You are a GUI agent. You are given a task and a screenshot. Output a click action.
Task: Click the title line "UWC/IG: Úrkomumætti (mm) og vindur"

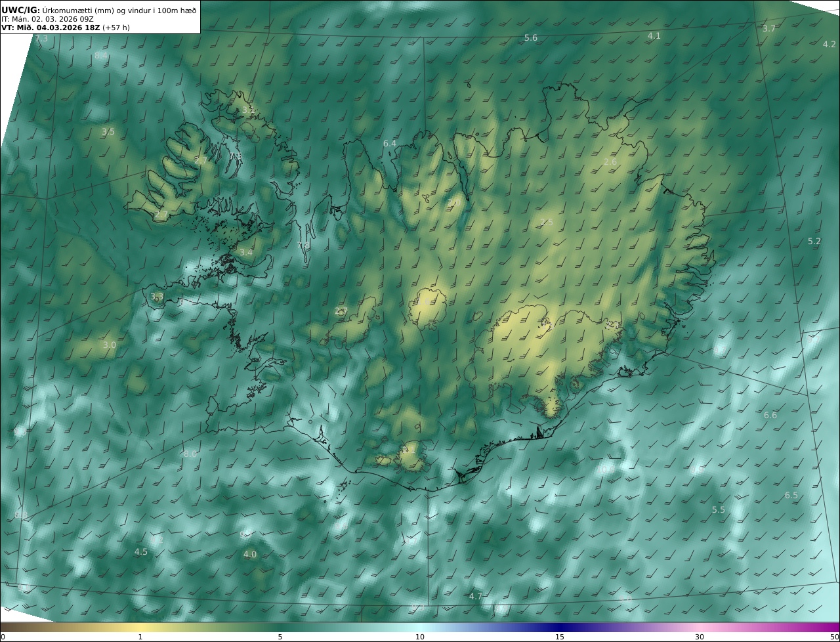(x=99, y=10)
